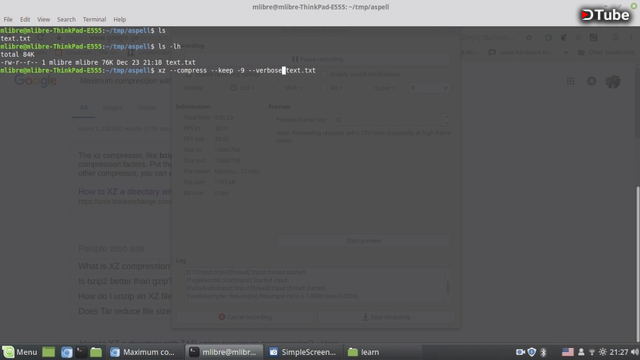This screenshot has width=640, height=360.
Task: Click the volume speaker tray icon
Action: (x=635, y=352)
